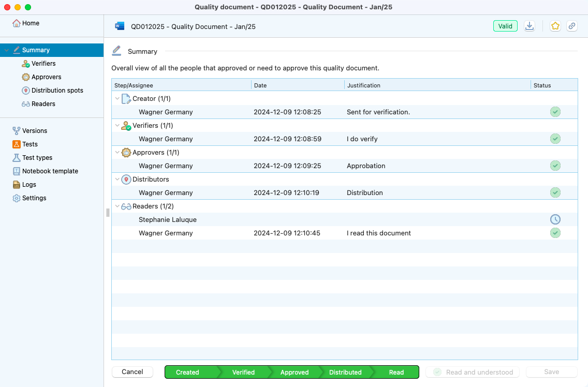
Task: Click the document title QD012025 in header
Action: 193,26
